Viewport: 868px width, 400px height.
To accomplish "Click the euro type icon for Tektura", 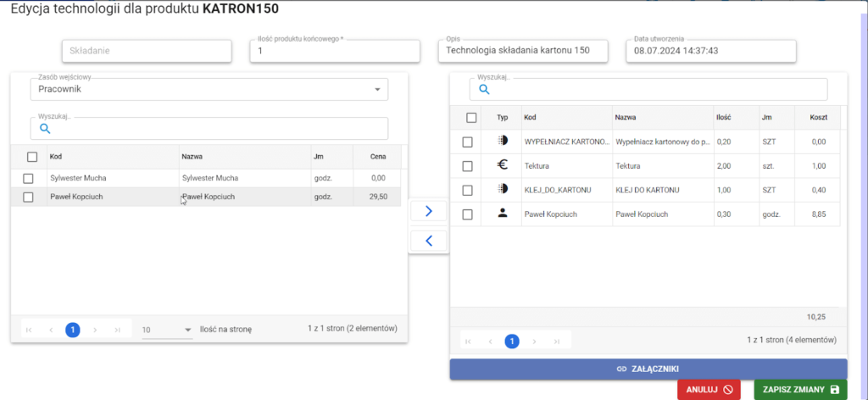I will click(x=503, y=166).
